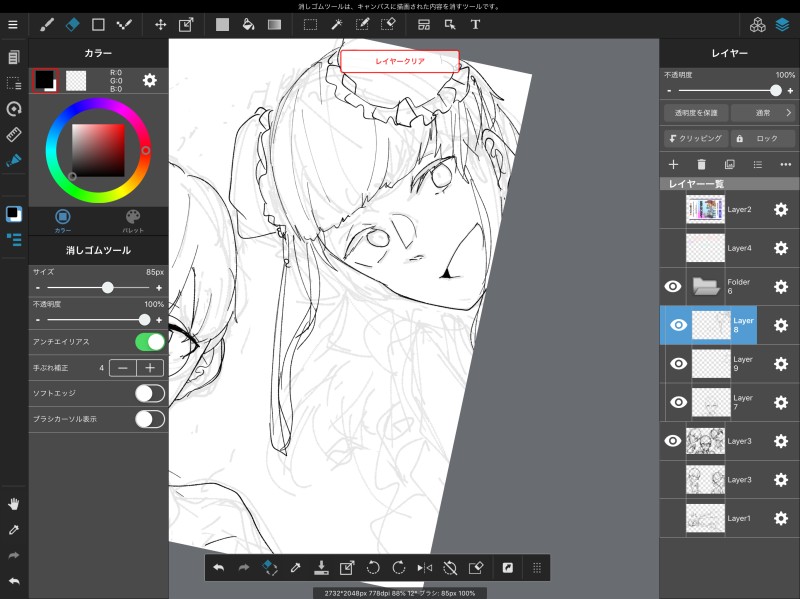
Task: Hide Layer 7 with eye icon
Action: (x=679, y=402)
